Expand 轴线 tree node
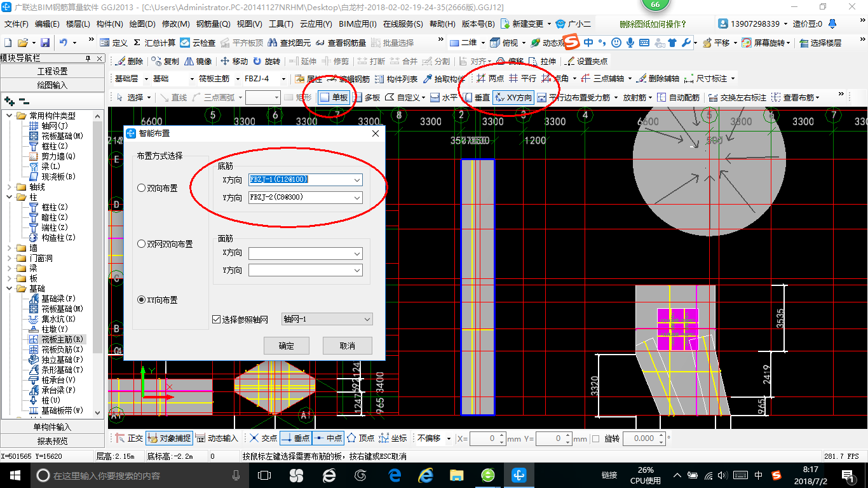The image size is (868, 488). click(9, 187)
